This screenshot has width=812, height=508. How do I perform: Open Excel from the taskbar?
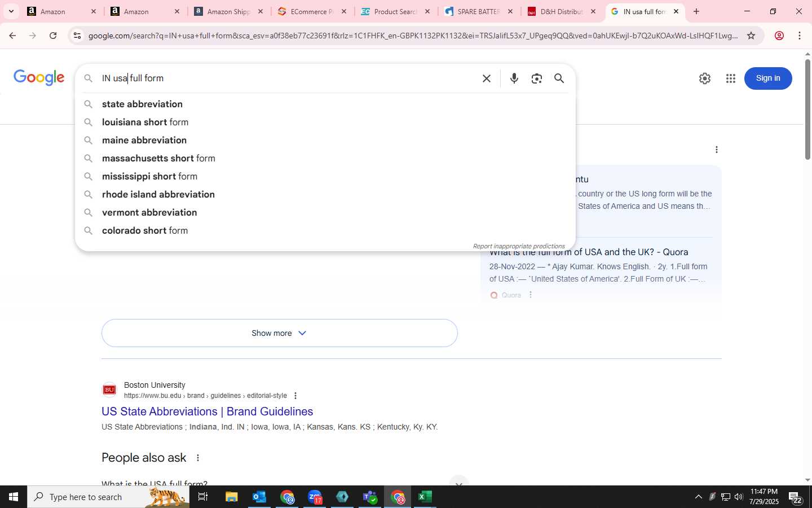[425, 497]
